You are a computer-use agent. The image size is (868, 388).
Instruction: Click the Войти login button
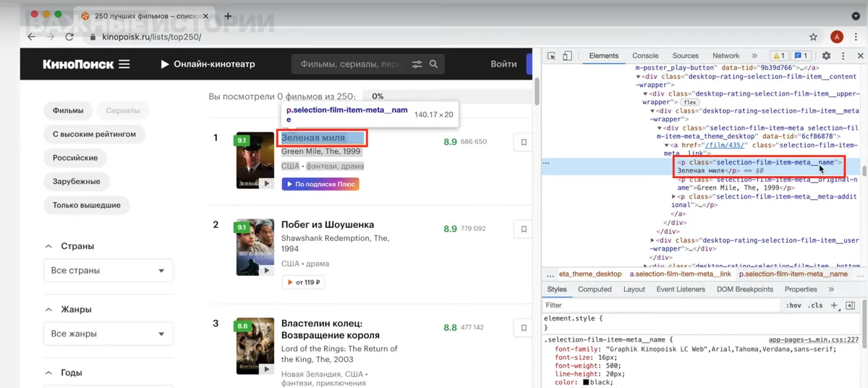503,64
